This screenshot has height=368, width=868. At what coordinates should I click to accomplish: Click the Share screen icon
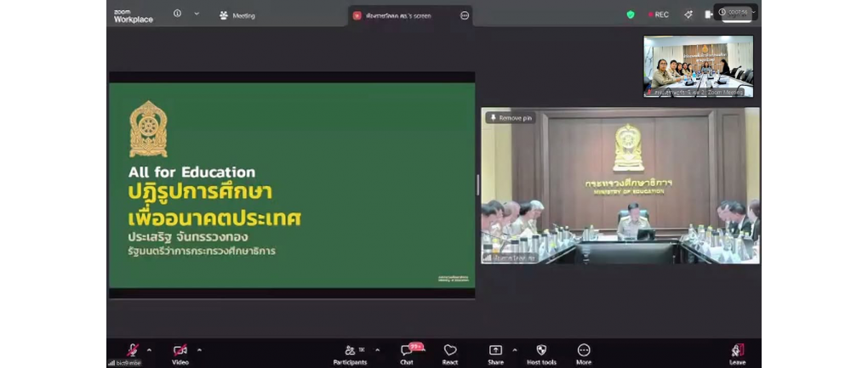click(495, 350)
